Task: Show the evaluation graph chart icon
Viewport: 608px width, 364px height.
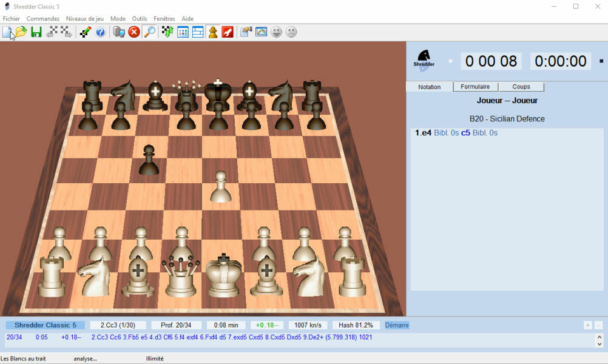Action: click(262, 32)
